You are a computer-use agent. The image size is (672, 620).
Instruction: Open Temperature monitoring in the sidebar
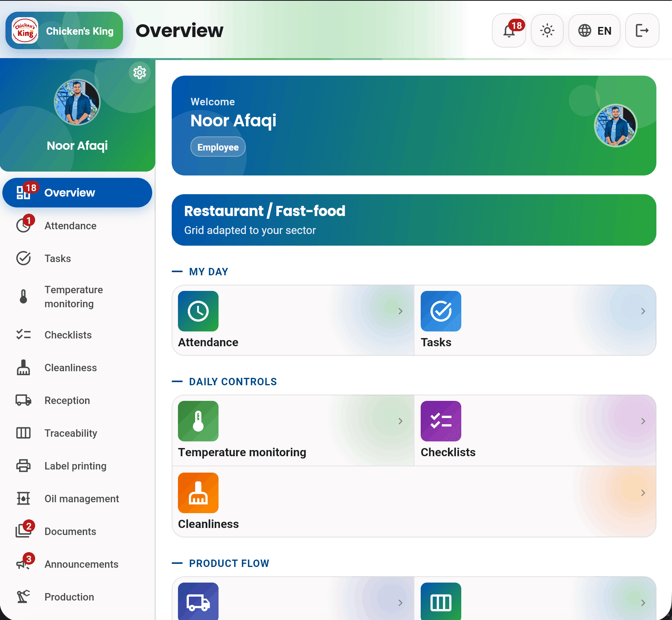pyautogui.click(x=77, y=297)
